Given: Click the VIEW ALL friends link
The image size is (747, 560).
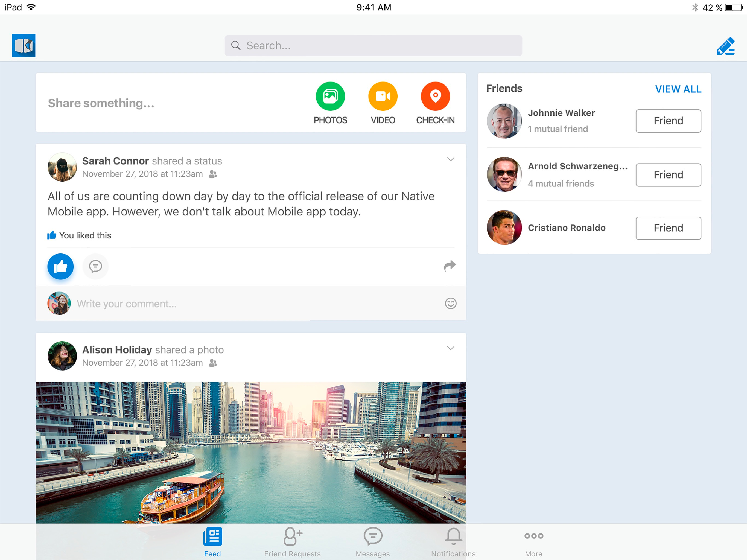Looking at the screenshot, I should [x=678, y=89].
